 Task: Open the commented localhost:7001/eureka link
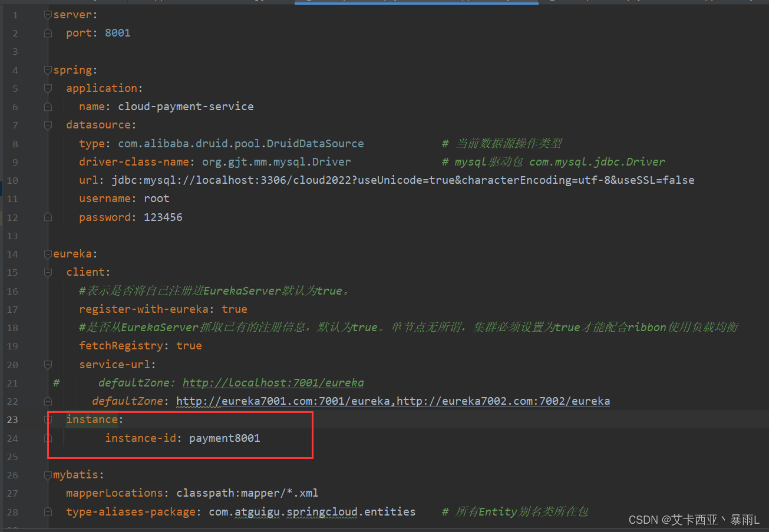273,383
